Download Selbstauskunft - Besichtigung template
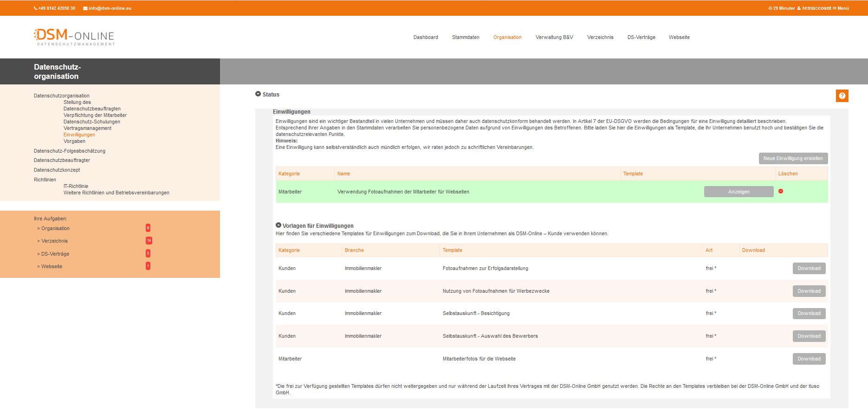 pos(809,313)
